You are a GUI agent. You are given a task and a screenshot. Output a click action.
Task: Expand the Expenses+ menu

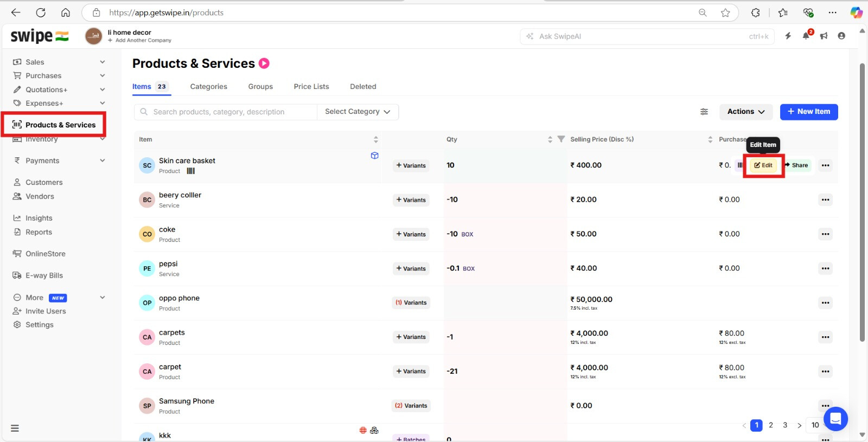click(x=103, y=103)
